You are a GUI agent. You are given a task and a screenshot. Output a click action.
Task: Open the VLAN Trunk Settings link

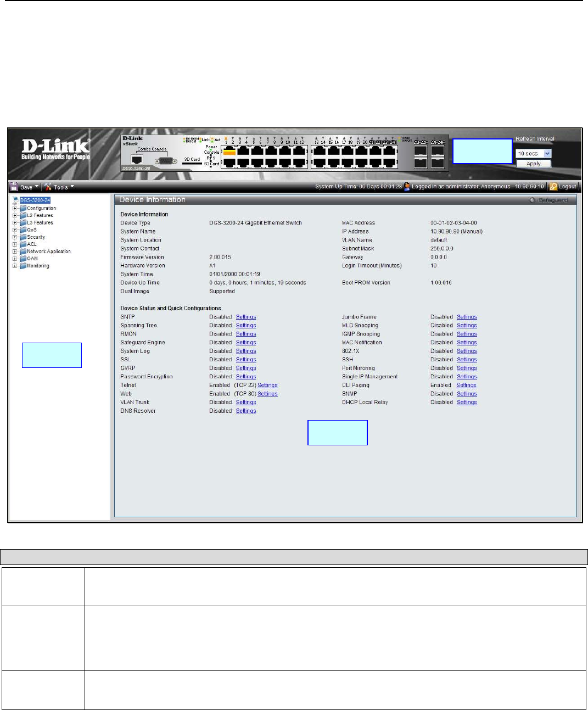[x=246, y=402]
